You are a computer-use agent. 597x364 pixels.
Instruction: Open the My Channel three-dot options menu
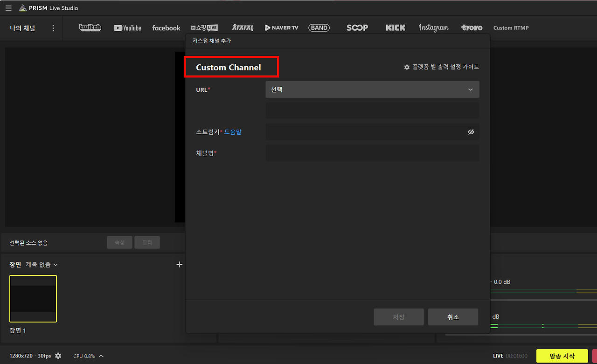53,28
